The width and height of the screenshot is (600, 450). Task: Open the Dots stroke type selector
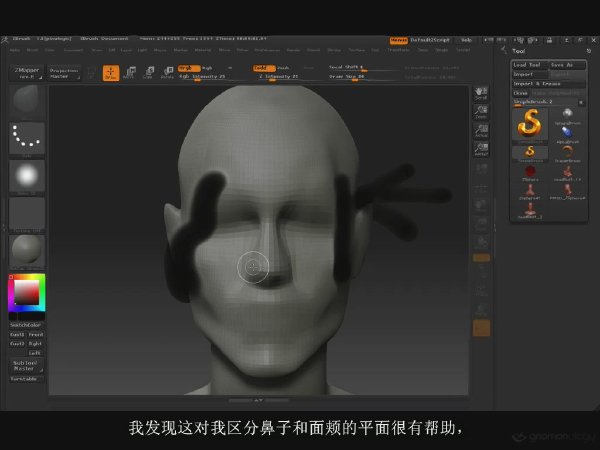tap(27, 139)
